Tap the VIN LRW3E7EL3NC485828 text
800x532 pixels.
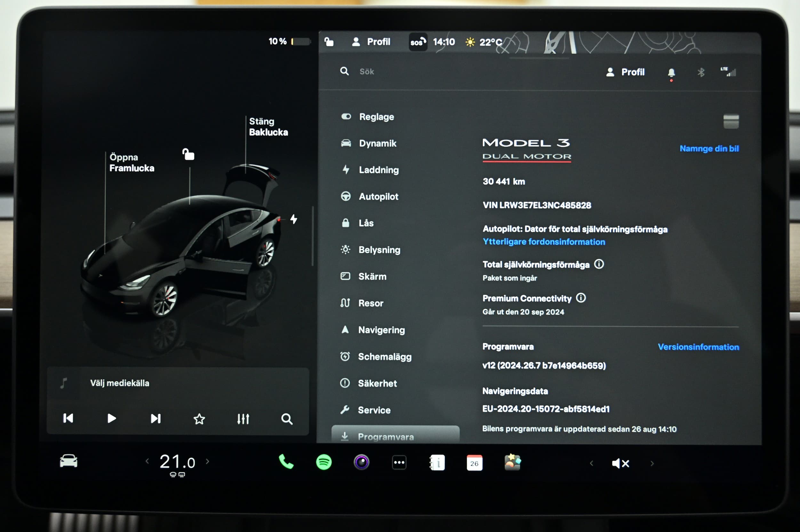pyautogui.click(x=537, y=205)
